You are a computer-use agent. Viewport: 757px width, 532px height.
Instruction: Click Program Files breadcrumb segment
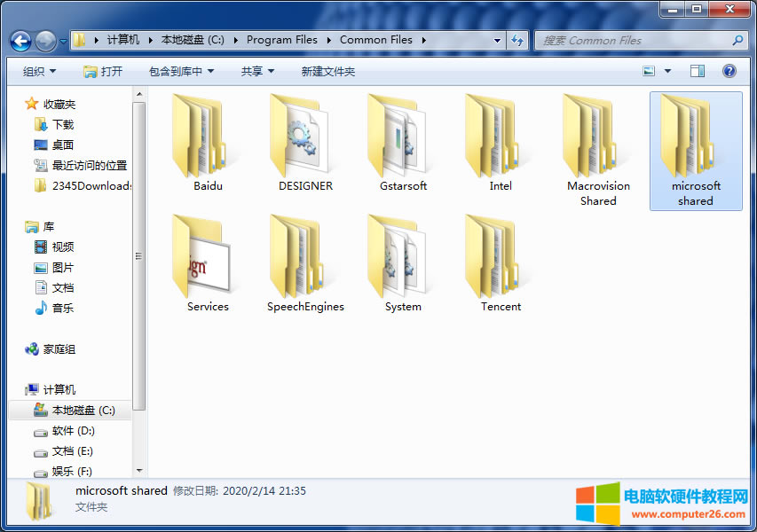point(282,40)
